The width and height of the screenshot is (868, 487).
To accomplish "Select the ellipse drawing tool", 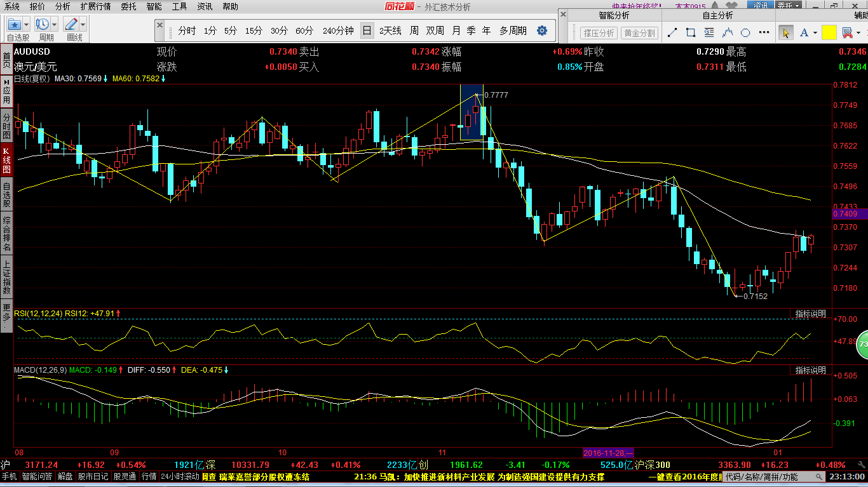I will pos(745,32).
